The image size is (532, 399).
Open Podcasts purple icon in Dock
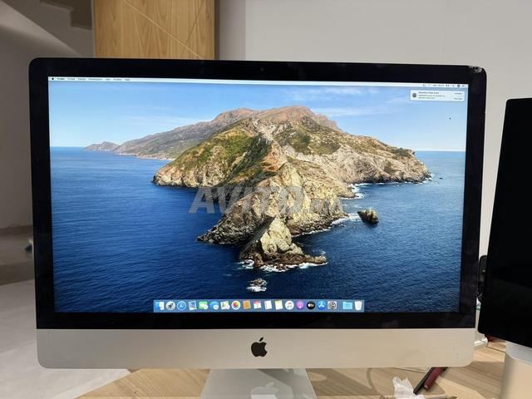tap(300, 305)
